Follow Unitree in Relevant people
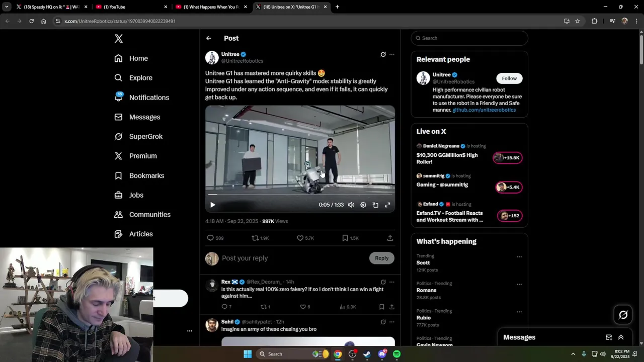This screenshot has width=644, height=362. point(509,78)
